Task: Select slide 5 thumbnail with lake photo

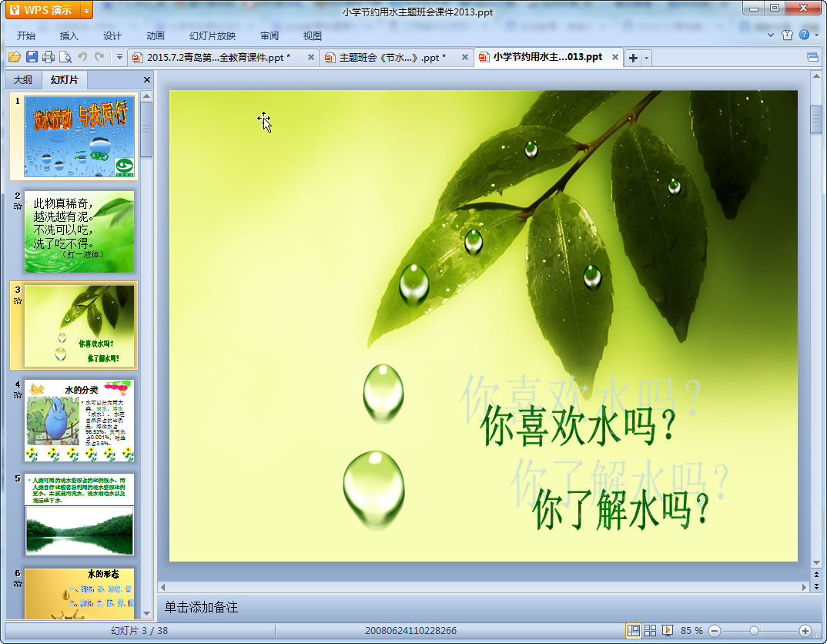Action: coord(79,515)
